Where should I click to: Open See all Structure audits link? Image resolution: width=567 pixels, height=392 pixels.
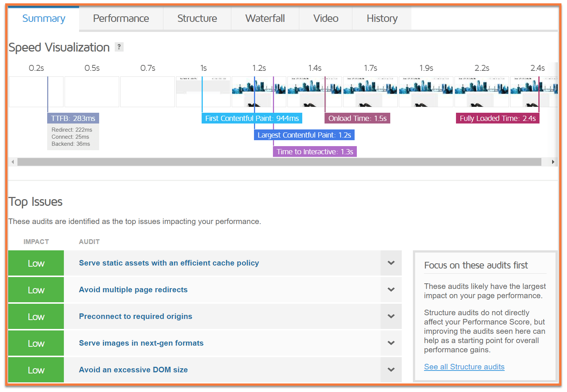click(464, 367)
